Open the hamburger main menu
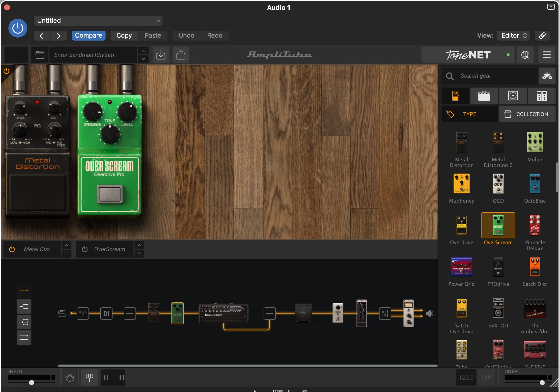Viewport: 559px width, 392px height. pos(547,55)
